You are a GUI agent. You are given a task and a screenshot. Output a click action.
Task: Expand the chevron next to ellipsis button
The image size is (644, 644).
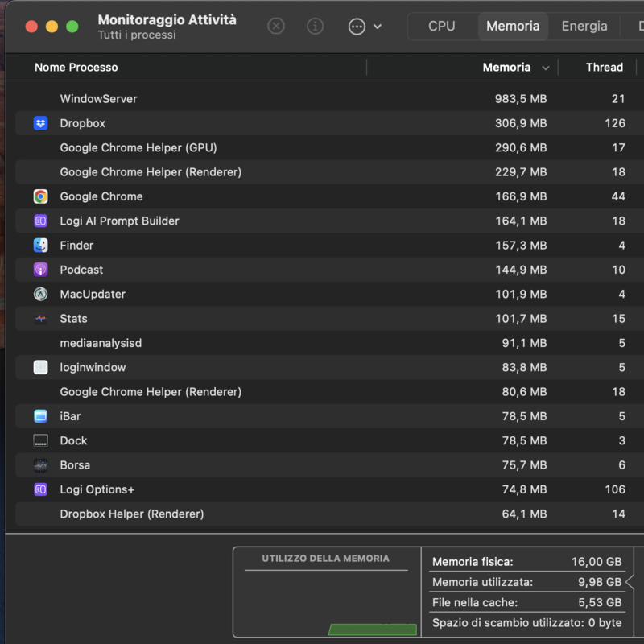(x=378, y=27)
